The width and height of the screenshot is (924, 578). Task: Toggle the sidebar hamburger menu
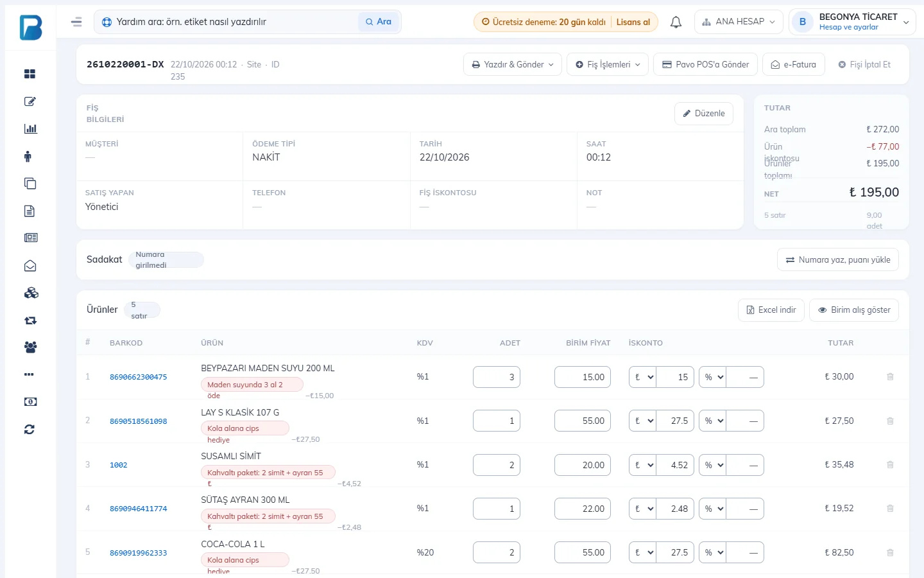pyautogui.click(x=76, y=22)
